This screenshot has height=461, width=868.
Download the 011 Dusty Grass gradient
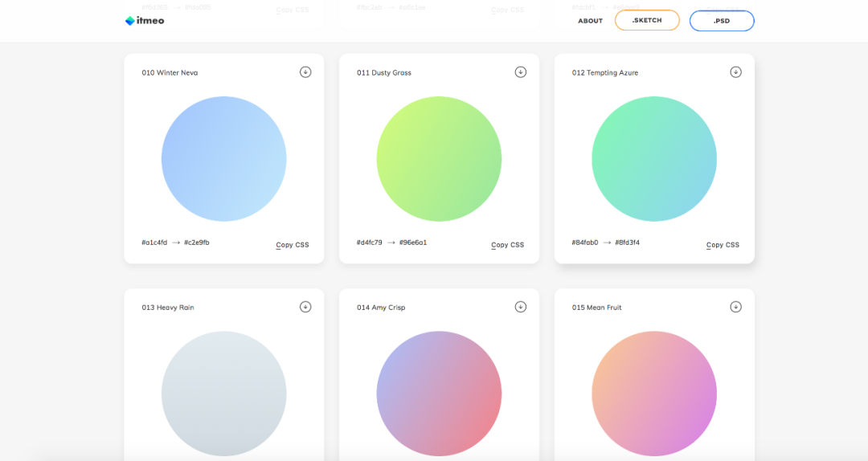(x=520, y=72)
